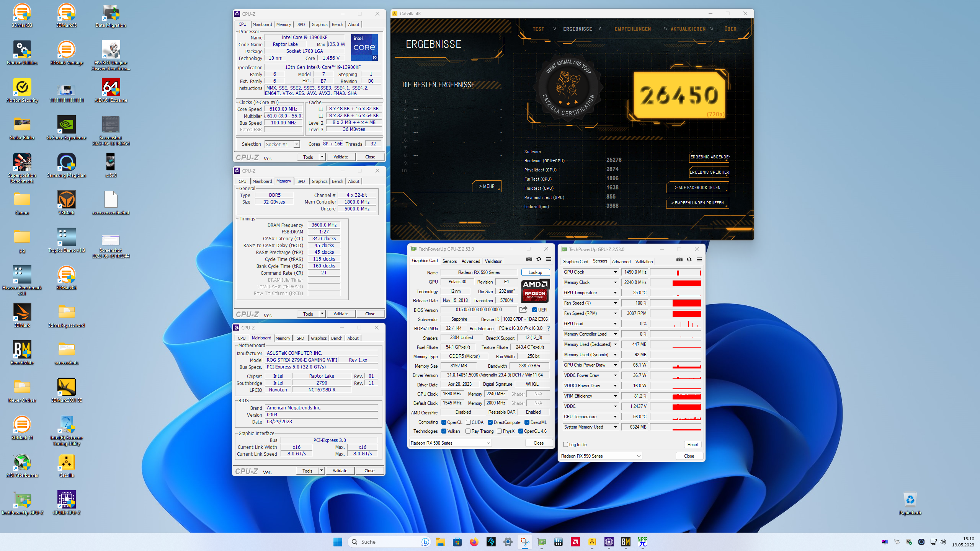Open GPU selector dropdown in GPU-Z Graphics Card window
This screenshot has width=980, height=551.
click(450, 443)
